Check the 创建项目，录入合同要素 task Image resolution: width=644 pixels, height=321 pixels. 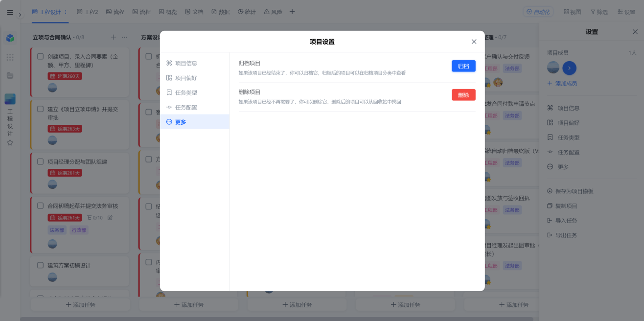point(41,56)
